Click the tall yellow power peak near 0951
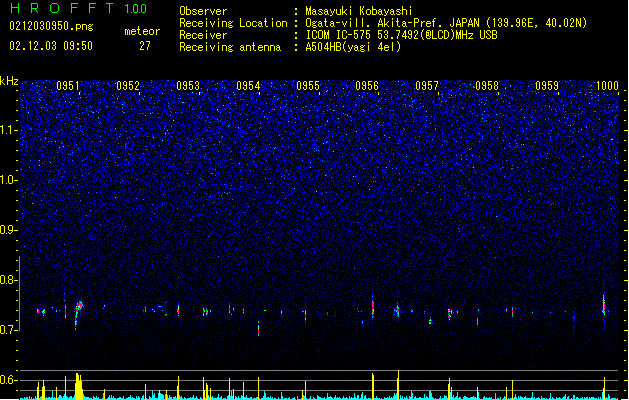 tap(79, 386)
